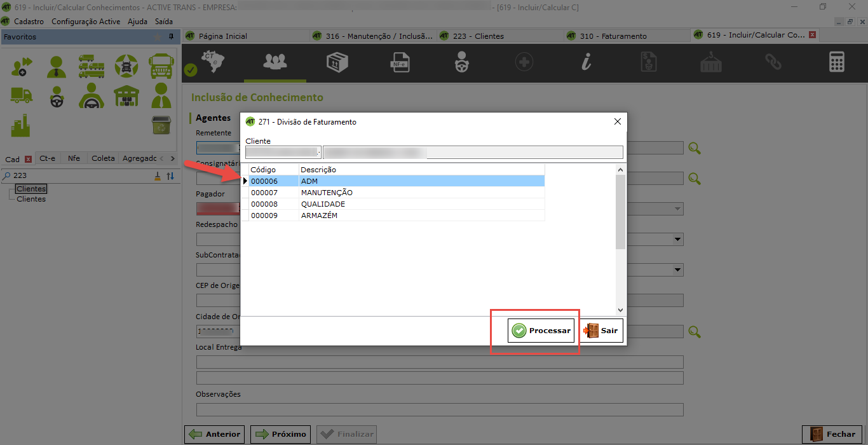This screenshot has height=445, width=868.
Task: Toggle the sort arrows beside the search box
Action: (x=170, y=176)
